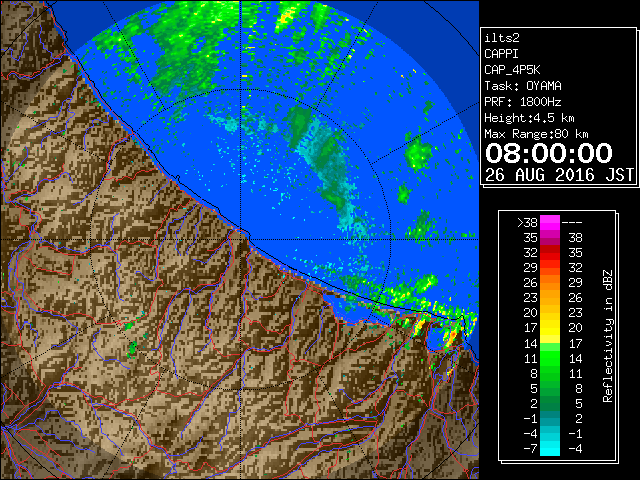Screen dimensions: 640x480
Task: Click the '-7' legend value
Action: pos(530,448)
